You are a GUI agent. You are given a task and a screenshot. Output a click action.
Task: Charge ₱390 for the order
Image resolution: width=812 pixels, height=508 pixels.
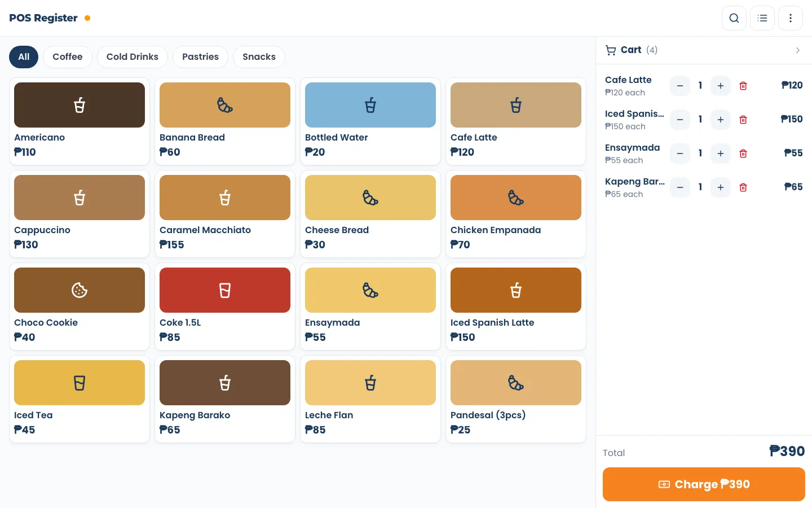(704, 484)
